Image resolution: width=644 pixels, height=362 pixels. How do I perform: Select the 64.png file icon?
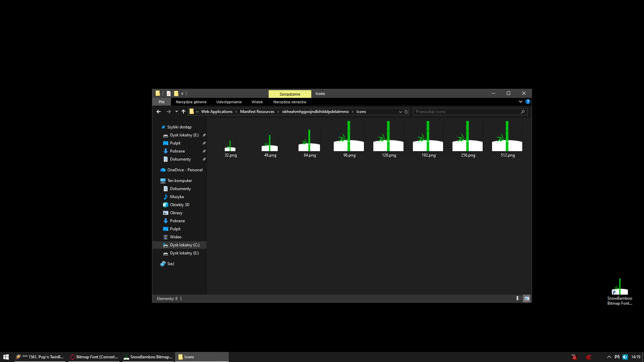309,140
